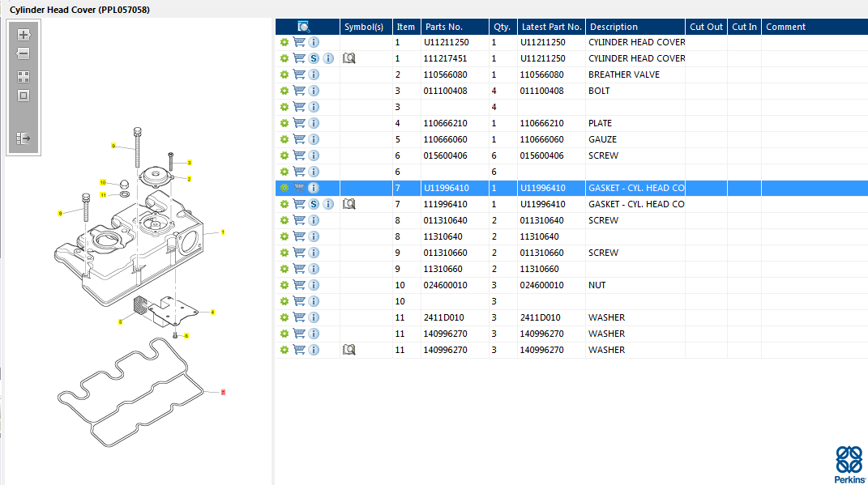
Task: Sort by Latest Part No. column
Action: [x=551, y=27]
